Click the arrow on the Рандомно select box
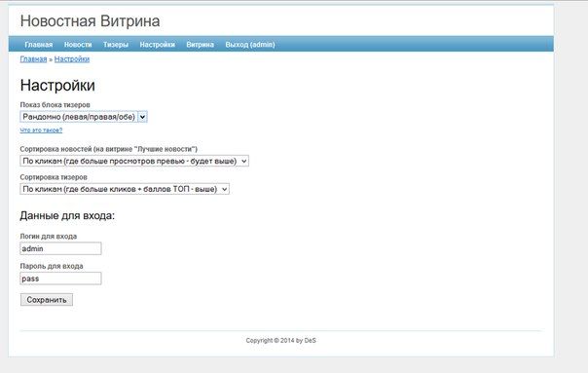The width and height of the screenshot is (588, 373). [x=142, y=117]
